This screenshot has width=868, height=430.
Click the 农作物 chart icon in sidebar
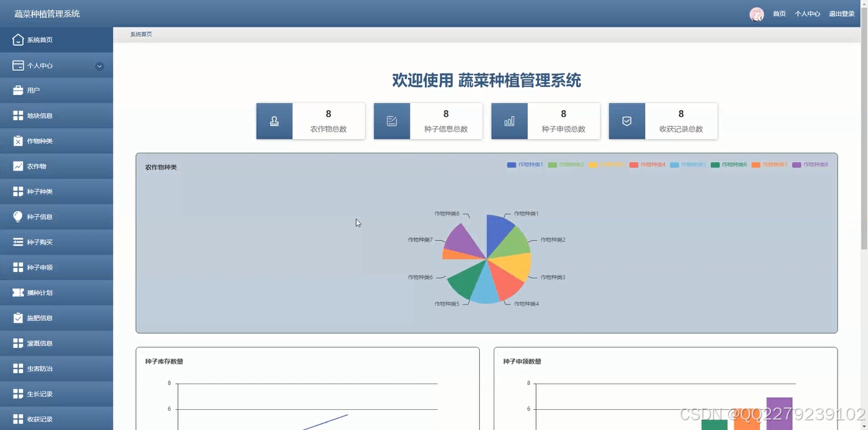pyautogui.click(x=18, y=166)
